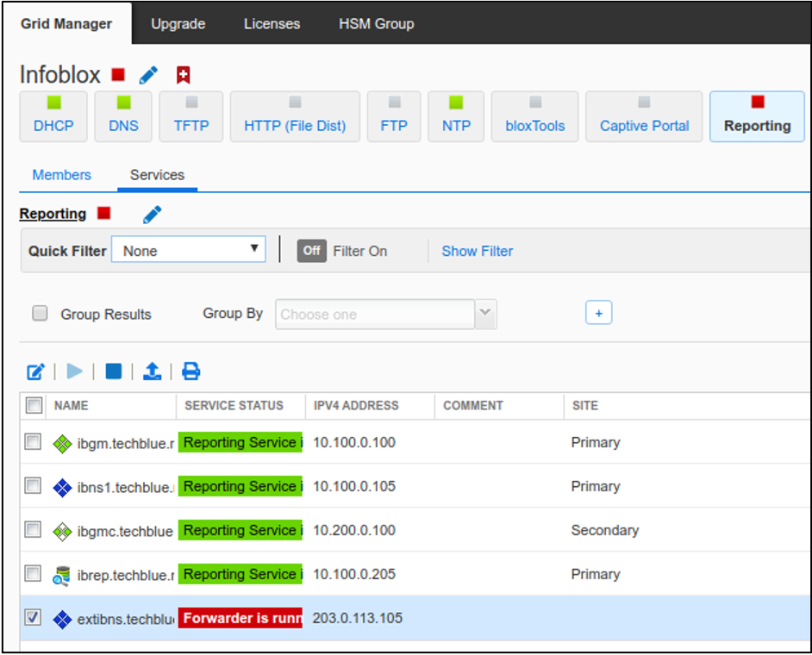Viewport: 812px width, 655px height.
Task: Check the select-all checkbox in the table header
Action: point(34,405)
